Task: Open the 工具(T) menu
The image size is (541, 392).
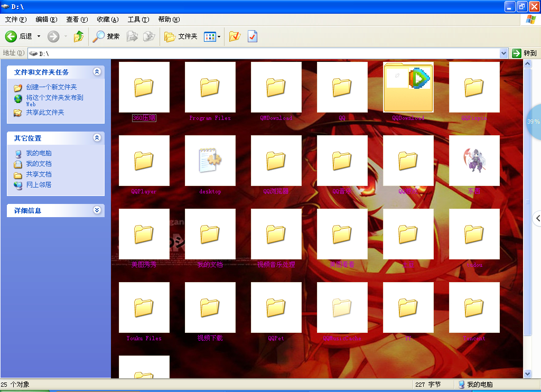Action: 138,20
